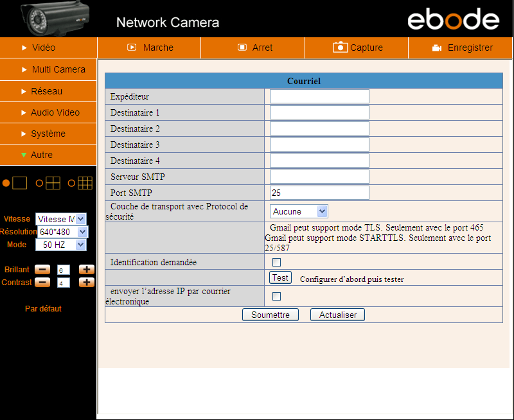Screen dimensions: 514x420
Task: Expand the Système menu section
Action: pyautogui.click(x=48, y=134)
